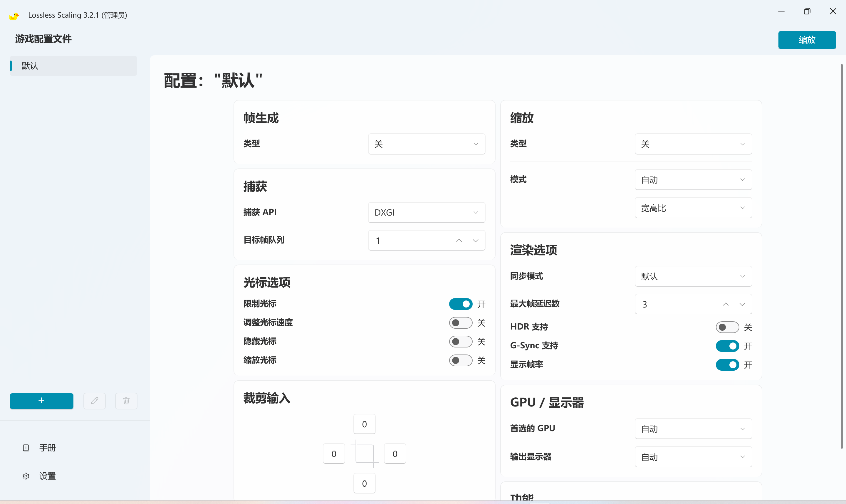Image resolution: width=846 pixels, height=504 pixels.
Task: Increase 目标帧队列 with up arrow
Action: pos(459,241)
